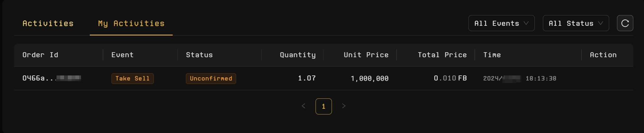Switch to the Activities tab
644x133 pixels.
tap(48, 23)
